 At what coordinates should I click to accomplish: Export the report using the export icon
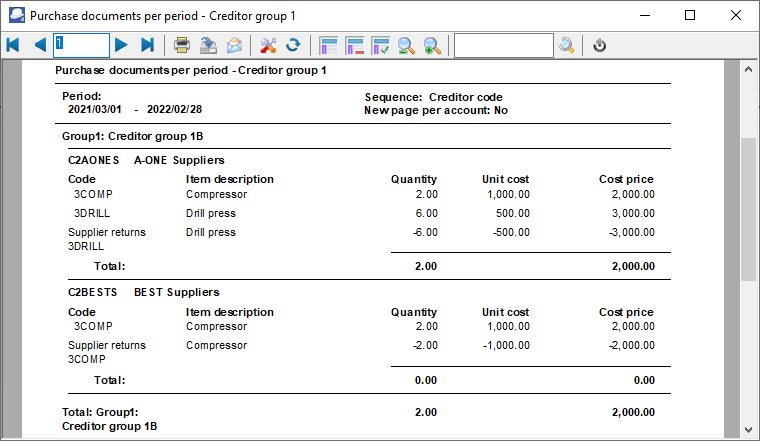208,45
